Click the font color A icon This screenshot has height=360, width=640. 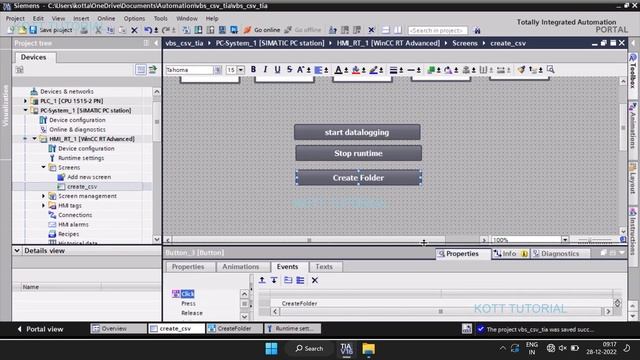(338, 70)
